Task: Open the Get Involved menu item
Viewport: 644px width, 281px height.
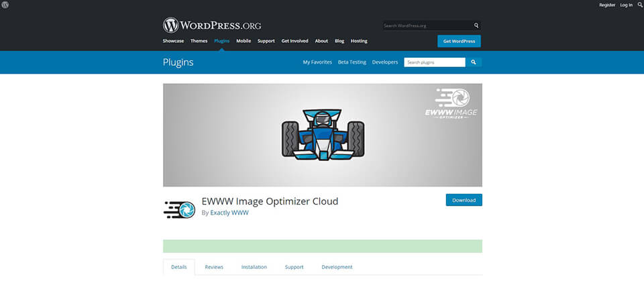Action: pos(294,41)
